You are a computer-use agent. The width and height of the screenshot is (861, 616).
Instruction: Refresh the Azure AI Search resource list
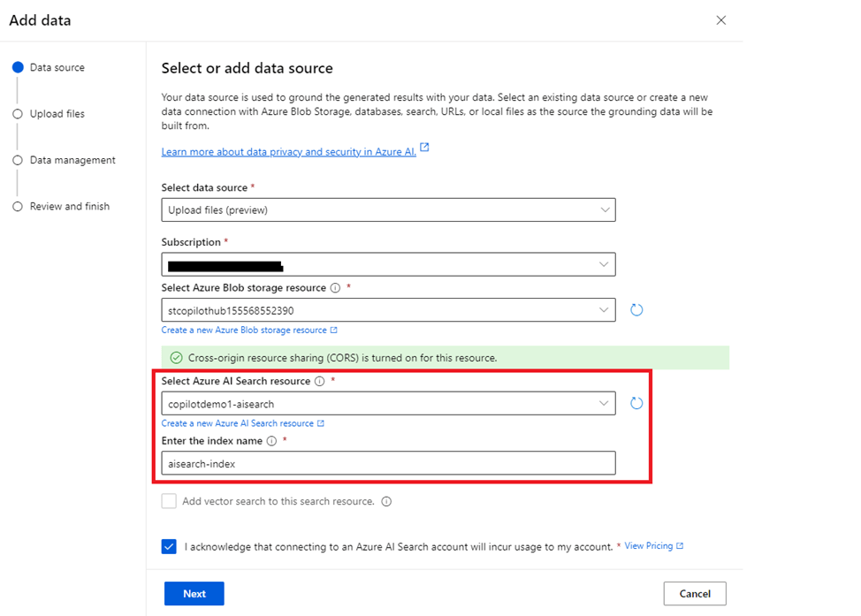(636, 404)
